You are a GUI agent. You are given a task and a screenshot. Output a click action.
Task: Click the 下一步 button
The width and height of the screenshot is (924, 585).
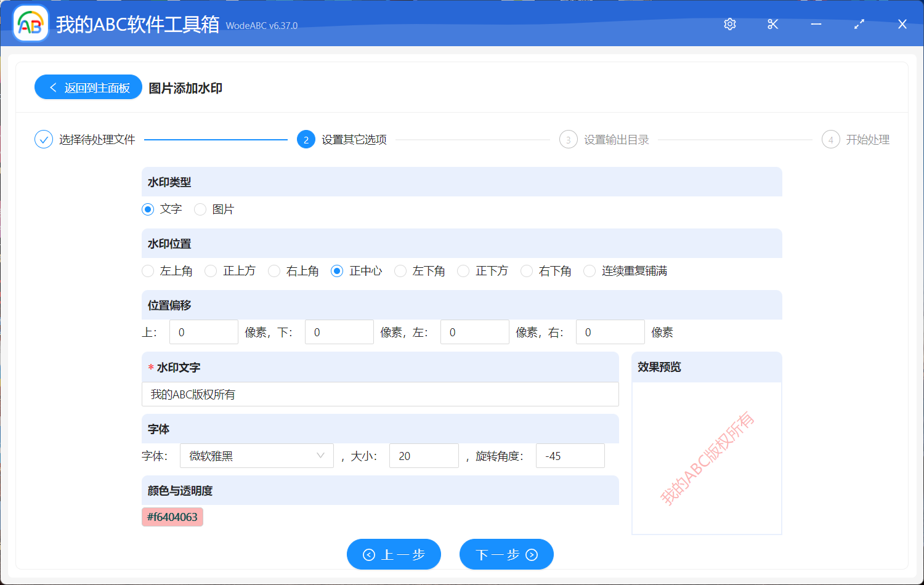[506, 554]
